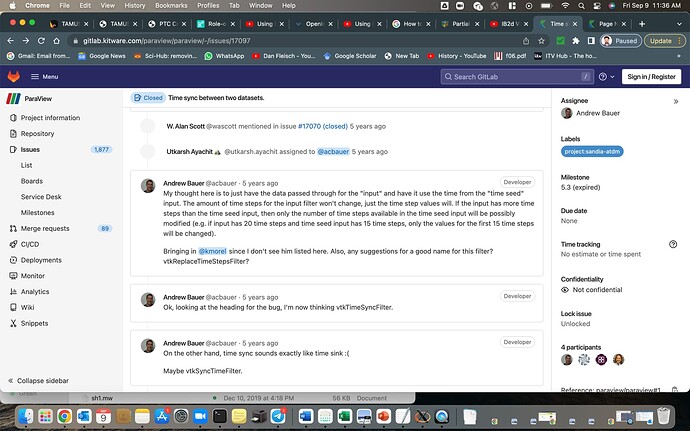
Task: Select Service Desk under Issues
Action: tap(41, 197)
